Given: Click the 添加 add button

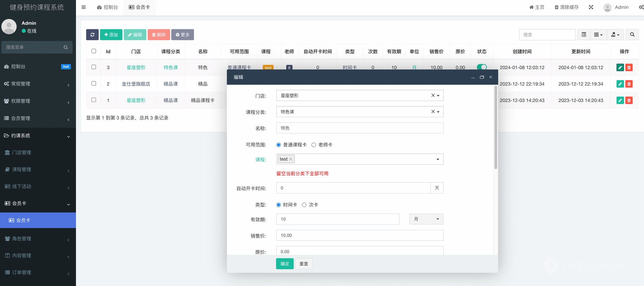Looking at the screenshot, I should 111,35.
